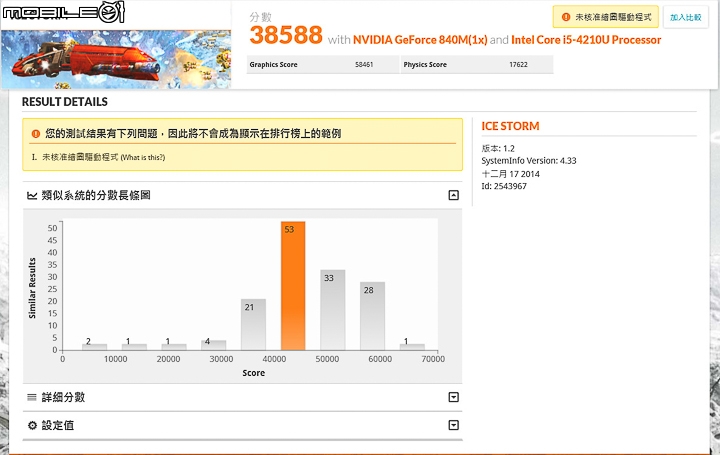Image resolution: width=720 pixels, height=455 pixels.
Task: Click the orange warning icon in the yellow notice
Action: pyautogui.click(x=36, y=134)
